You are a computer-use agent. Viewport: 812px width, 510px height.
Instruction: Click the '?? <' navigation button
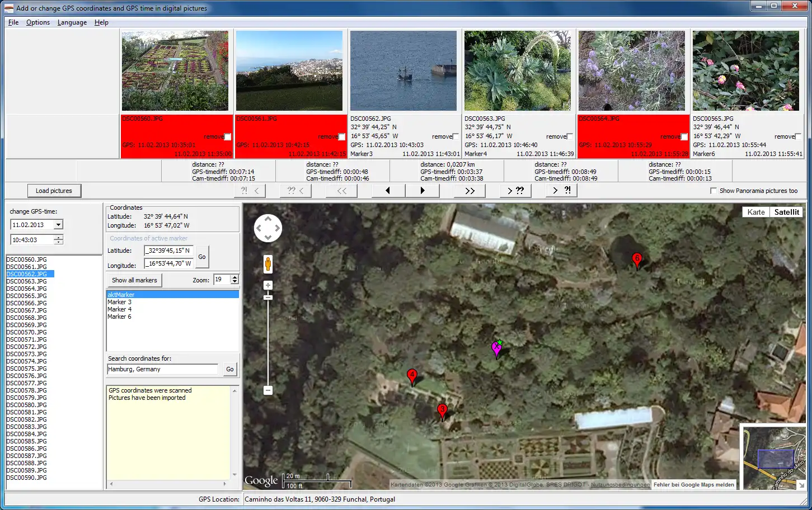(x=295, y=191)
